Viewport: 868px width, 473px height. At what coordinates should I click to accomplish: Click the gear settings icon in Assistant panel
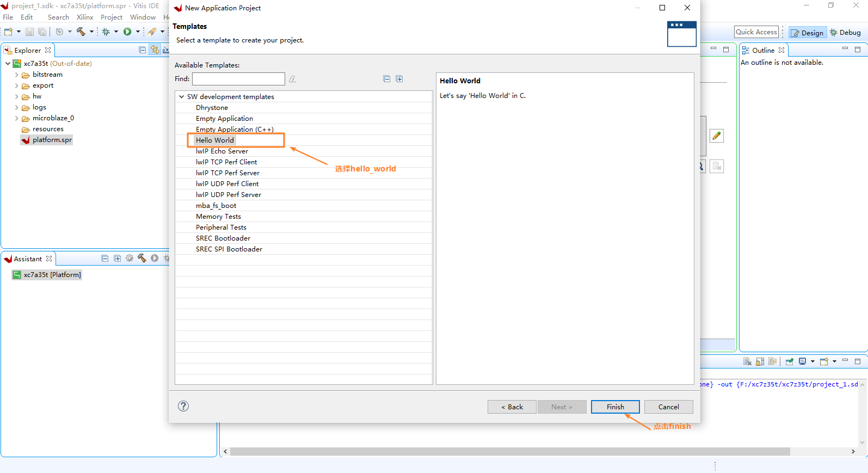[x=130, y=259]
